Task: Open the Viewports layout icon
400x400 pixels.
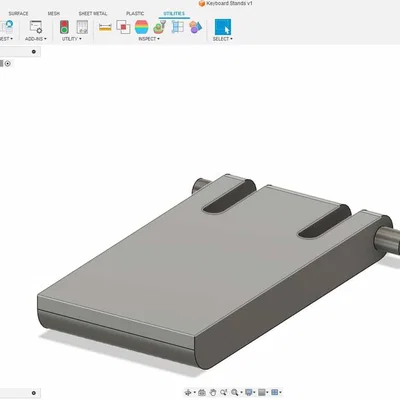Action: [x=275, y=392]
